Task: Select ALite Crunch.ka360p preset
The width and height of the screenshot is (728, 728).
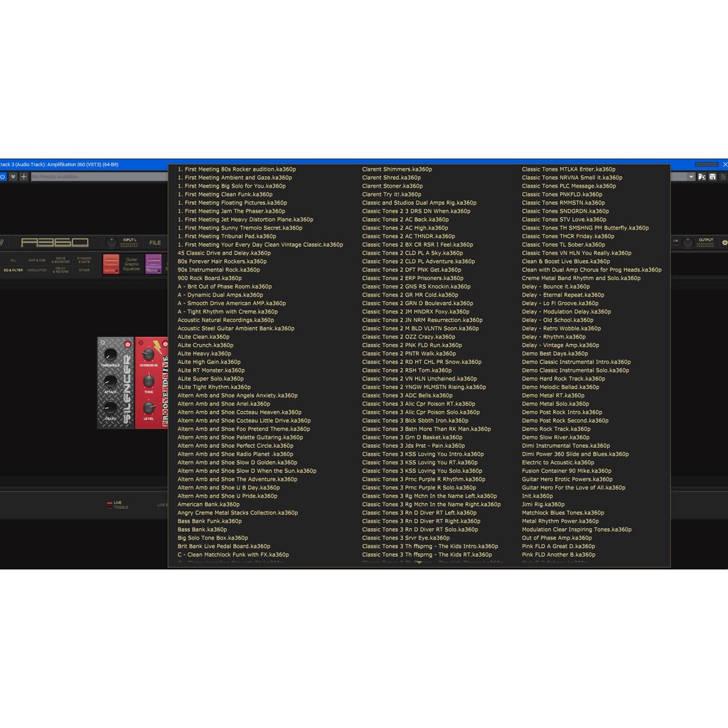Action: (x=205, y=346)
